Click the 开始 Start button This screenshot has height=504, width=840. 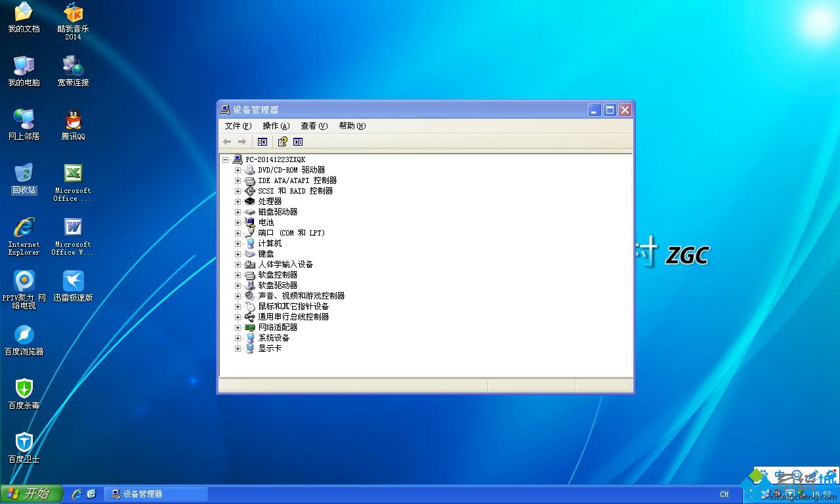[31, 493]
